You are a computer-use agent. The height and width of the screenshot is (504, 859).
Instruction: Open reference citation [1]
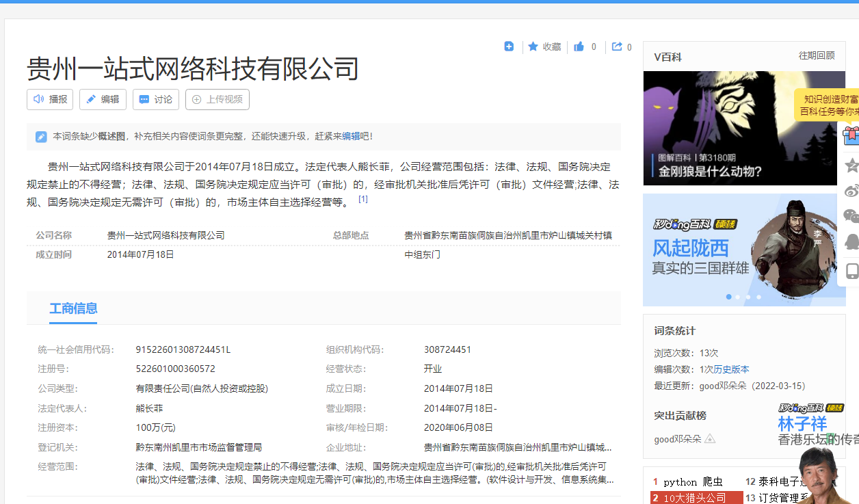pyautogui.click(x=363, y=199)
